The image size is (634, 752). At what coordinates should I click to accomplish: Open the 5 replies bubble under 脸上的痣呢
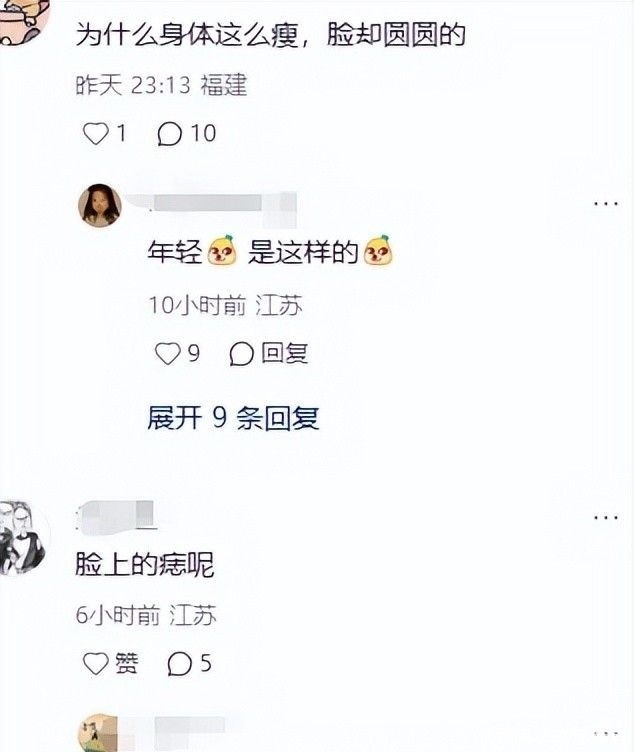(180, 664)
